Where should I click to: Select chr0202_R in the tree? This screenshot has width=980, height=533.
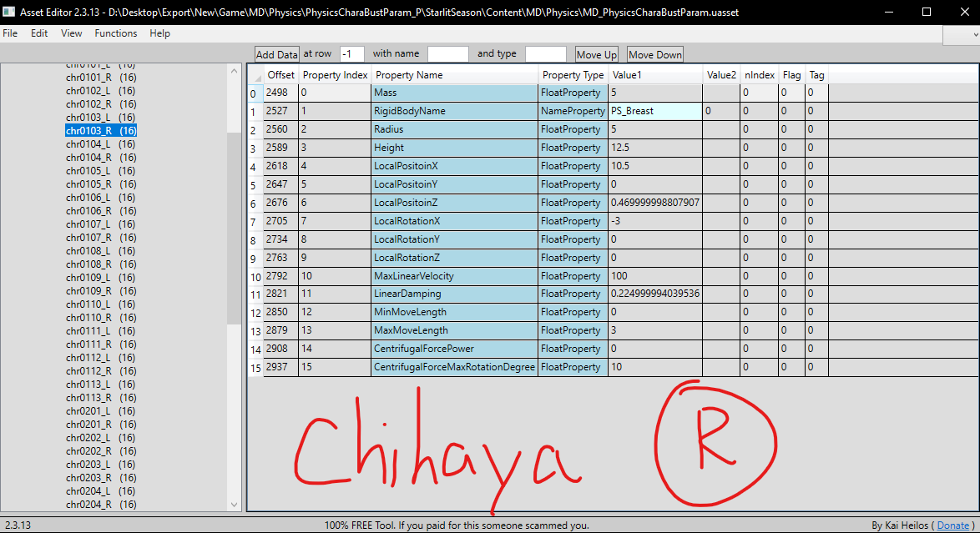[x=101, y=450]
